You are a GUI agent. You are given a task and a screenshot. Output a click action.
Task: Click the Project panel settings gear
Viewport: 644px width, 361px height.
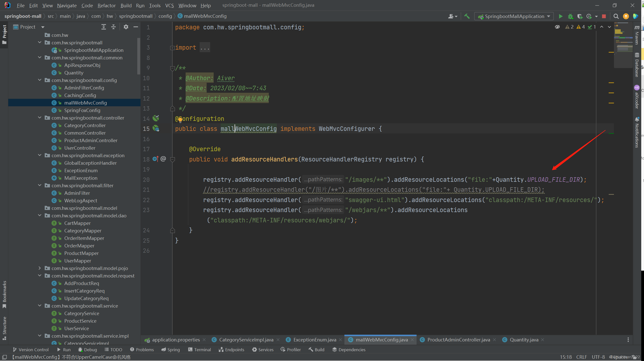(x=126, y=27)
